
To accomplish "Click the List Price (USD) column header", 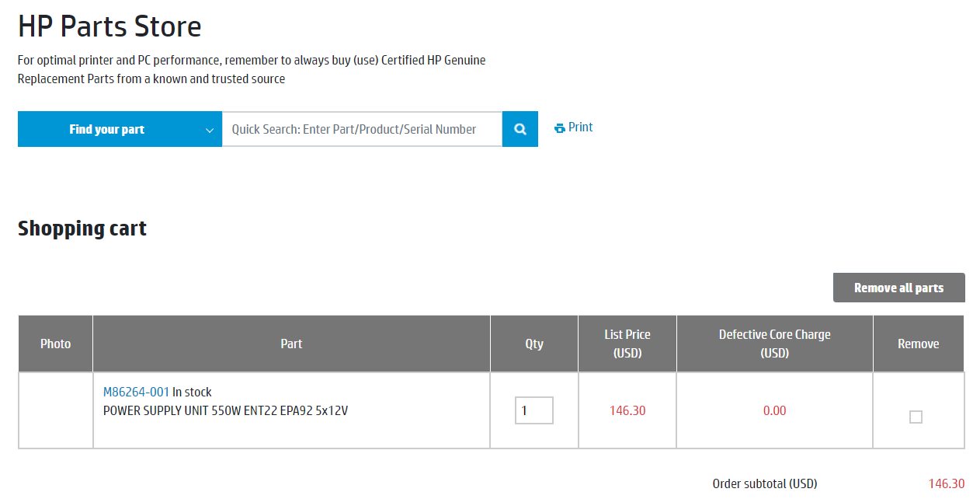I will 627,344.
